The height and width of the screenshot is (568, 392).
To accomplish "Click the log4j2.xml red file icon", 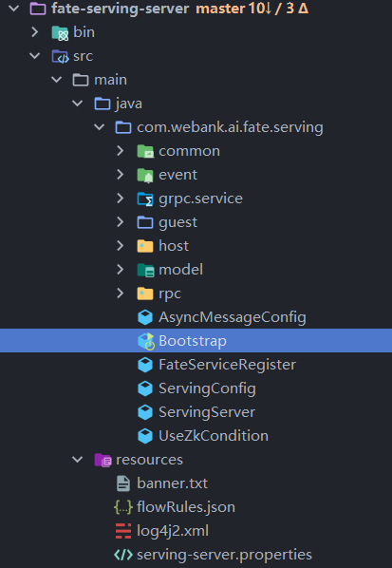I will click(x=123, y=531).
